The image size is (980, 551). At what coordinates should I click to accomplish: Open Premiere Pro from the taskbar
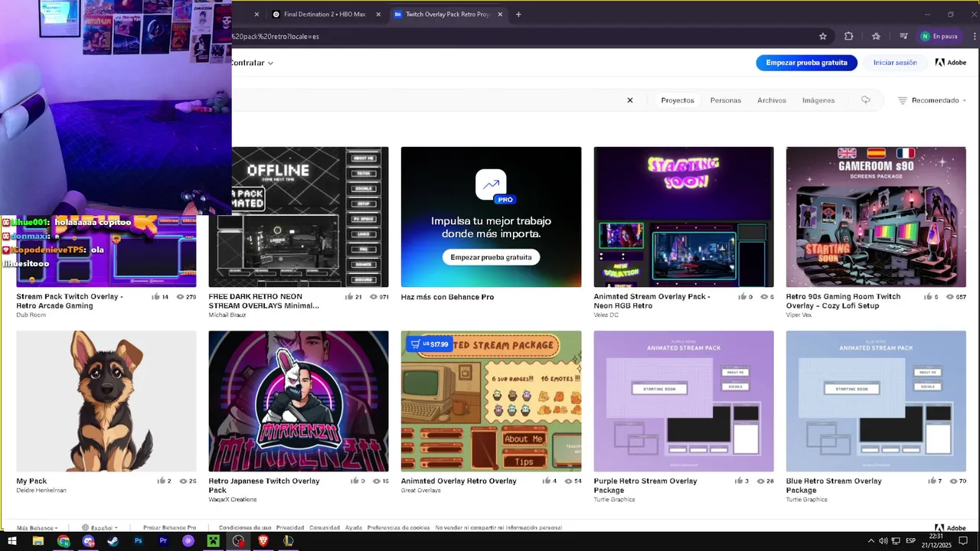pyautogui.click(x=163, y=541)
